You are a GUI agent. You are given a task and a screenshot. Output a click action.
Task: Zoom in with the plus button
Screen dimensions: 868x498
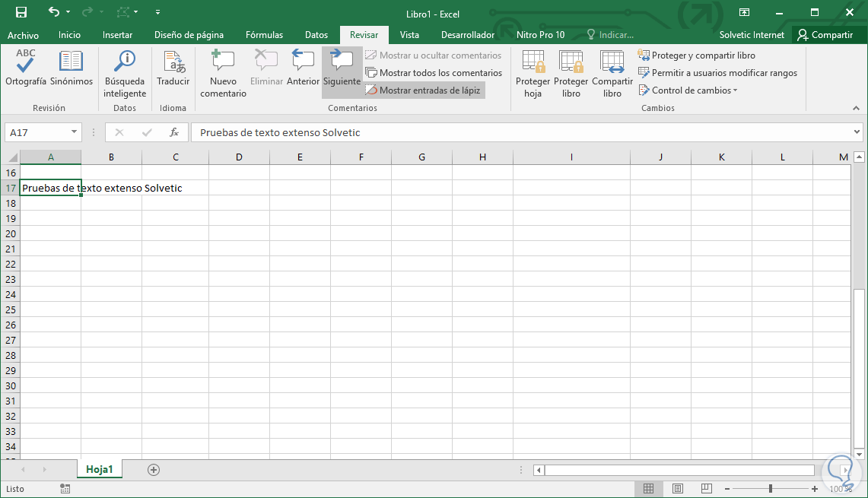click(x=814, y=489)
